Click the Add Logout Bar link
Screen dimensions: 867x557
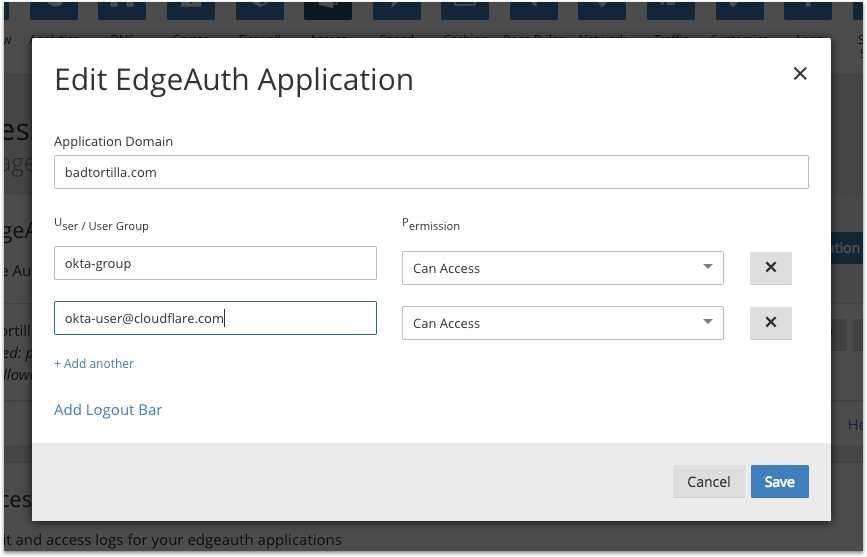108,410
